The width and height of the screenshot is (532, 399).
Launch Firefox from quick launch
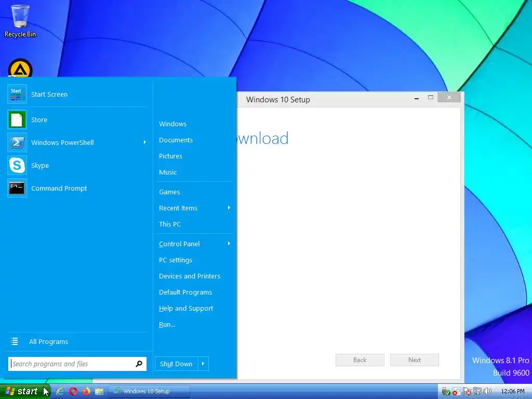pos(86,391)
